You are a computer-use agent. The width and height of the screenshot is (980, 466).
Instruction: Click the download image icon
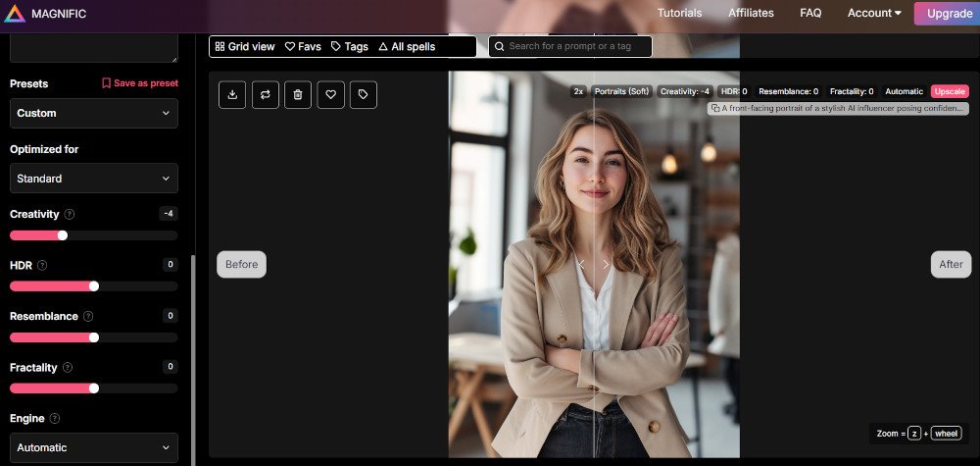coord(232,94)
